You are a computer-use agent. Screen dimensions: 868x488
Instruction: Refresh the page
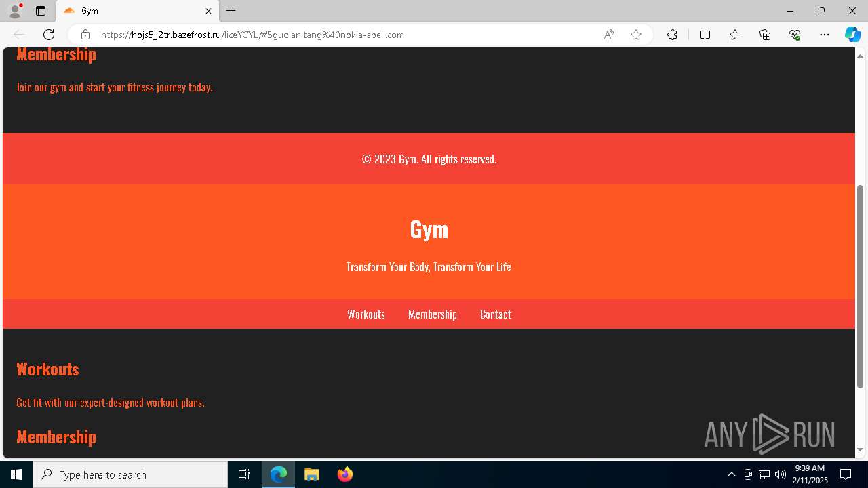click(49, 35)
